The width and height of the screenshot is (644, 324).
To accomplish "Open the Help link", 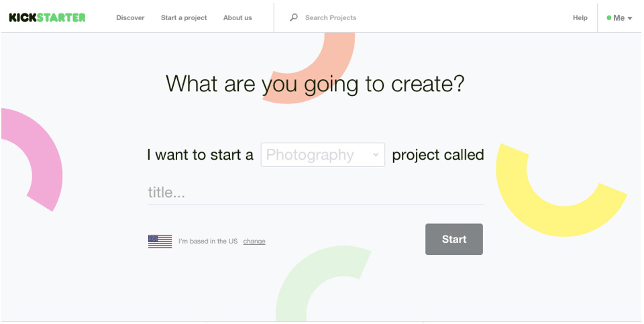I will (580, 17).
